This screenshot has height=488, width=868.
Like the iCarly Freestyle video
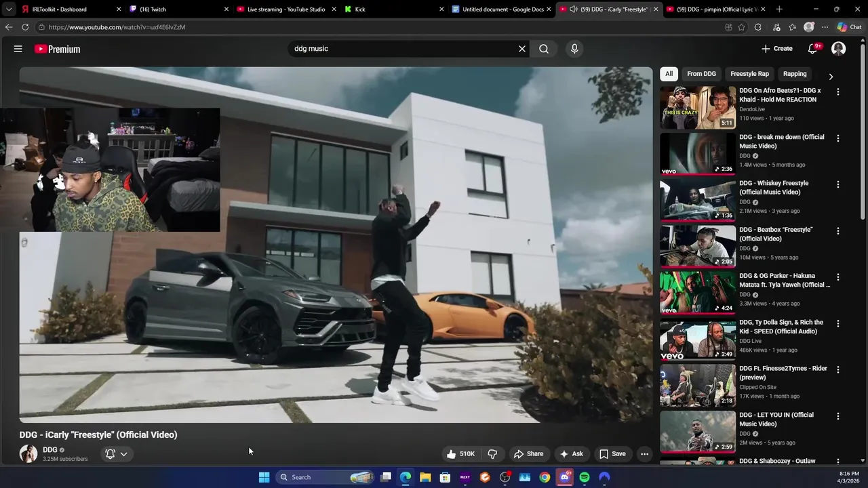460,454
